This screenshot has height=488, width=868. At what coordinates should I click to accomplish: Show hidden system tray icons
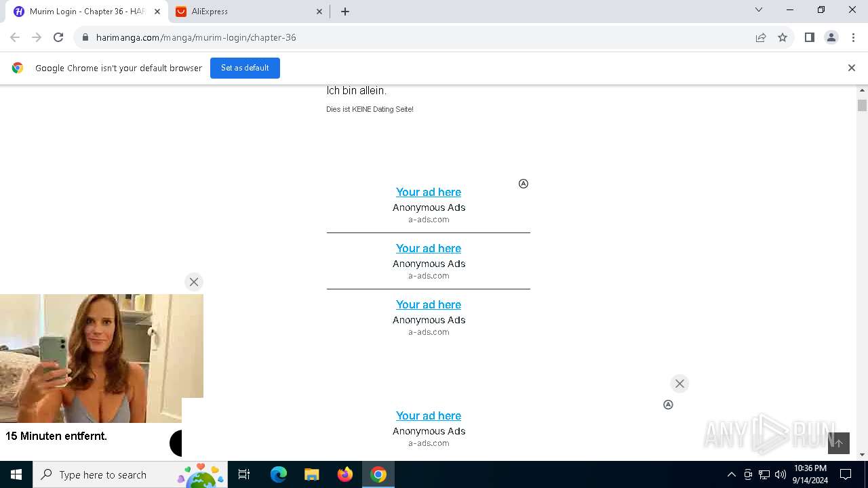(731, 474)
